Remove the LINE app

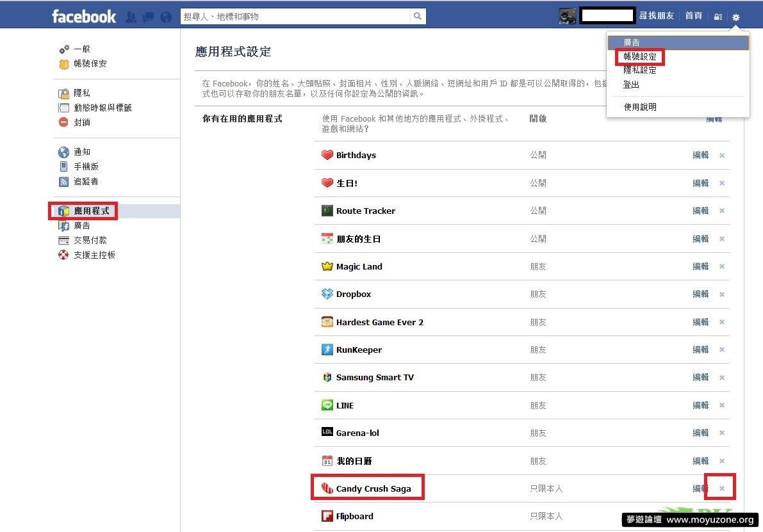(722, 406)
